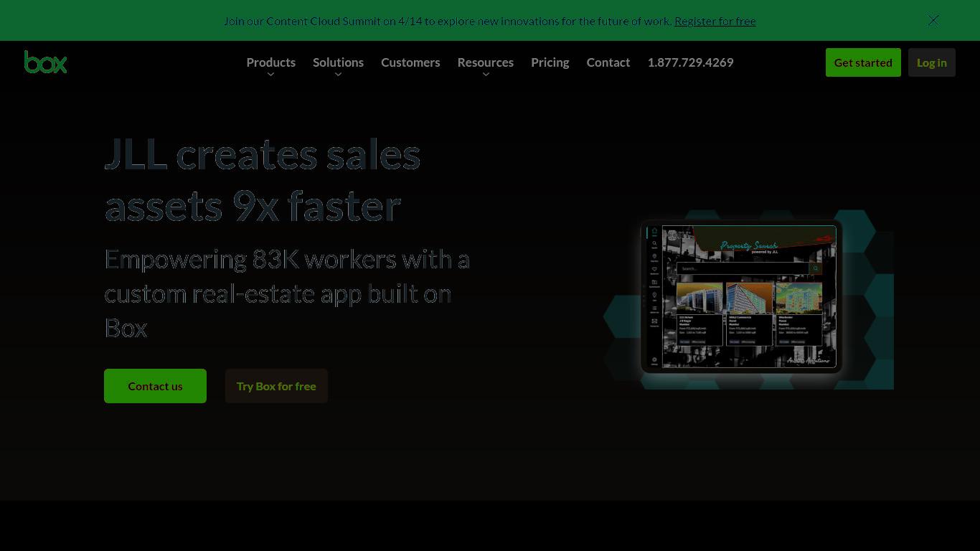
Task: Expand the Solutions dropdown chevron
Action: tap(338, 75)
